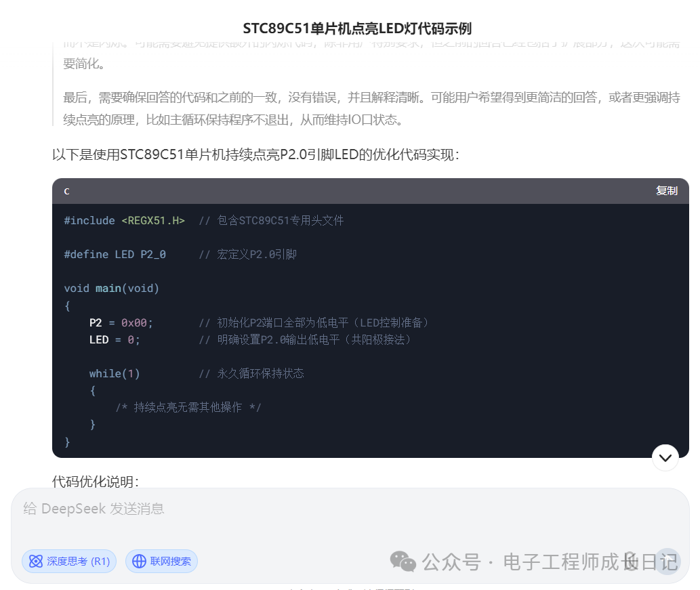This screenshot has height=590, width=700.
Task: Click the comment 宏定义P2.0引脚
Action: click(x=248, y=255)
